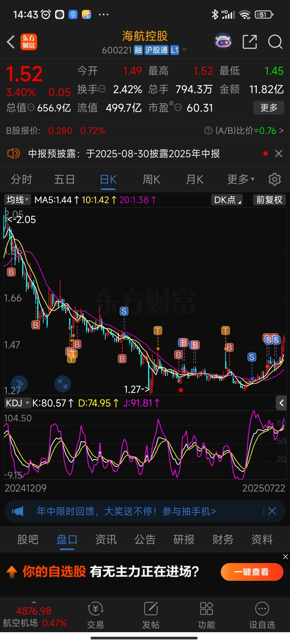Tap the 1.52 current price
290x644 pixels.
[24, 74]
